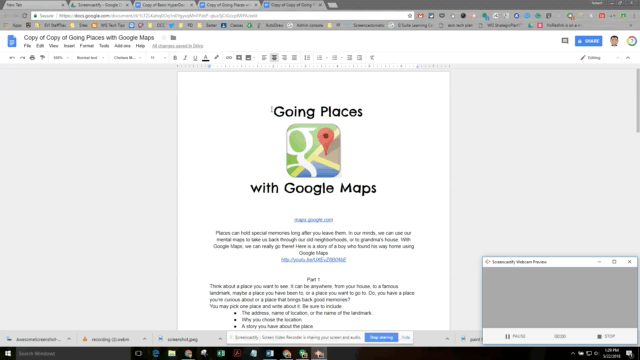Open the Add-ons menu
This screenshot has width=640, height=360.
(122, 46)
